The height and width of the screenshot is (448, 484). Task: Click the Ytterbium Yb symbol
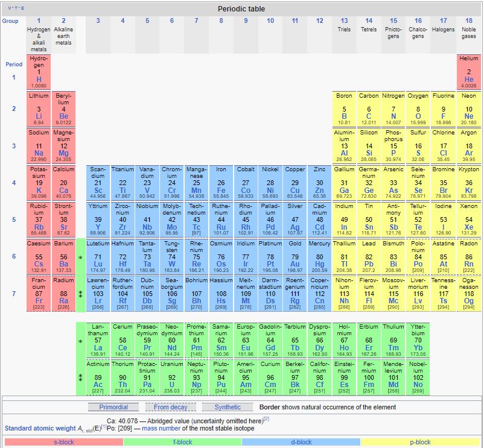[418, 348]
